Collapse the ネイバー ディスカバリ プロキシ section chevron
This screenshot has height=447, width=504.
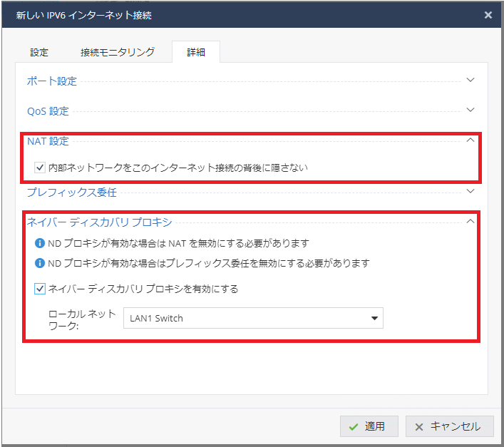point(470,221)
